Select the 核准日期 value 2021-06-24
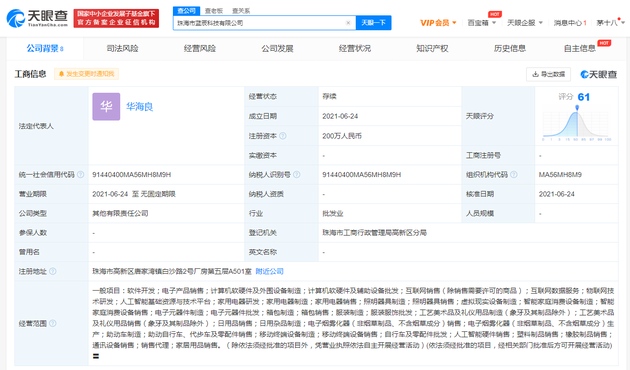 [556, 194]
